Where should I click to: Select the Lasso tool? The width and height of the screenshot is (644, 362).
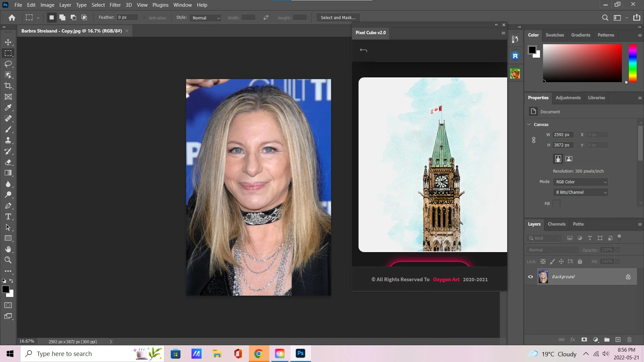tap(8, 64)
